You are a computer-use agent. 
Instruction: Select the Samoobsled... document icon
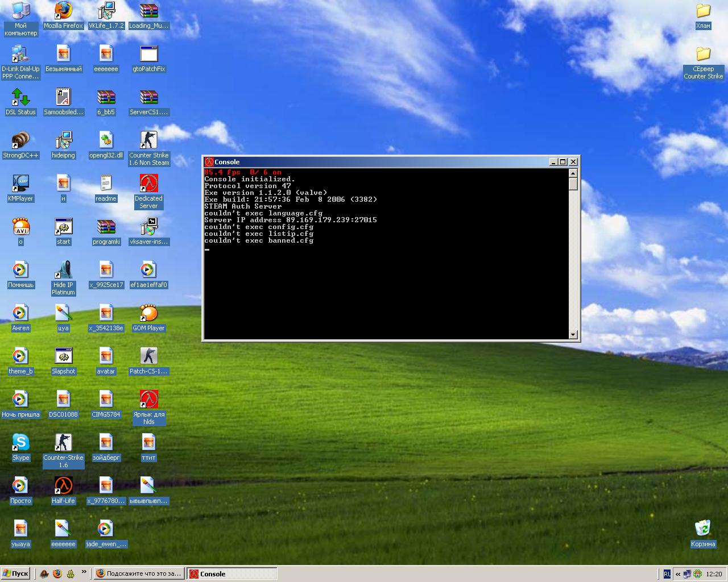(x=63, y=102)
